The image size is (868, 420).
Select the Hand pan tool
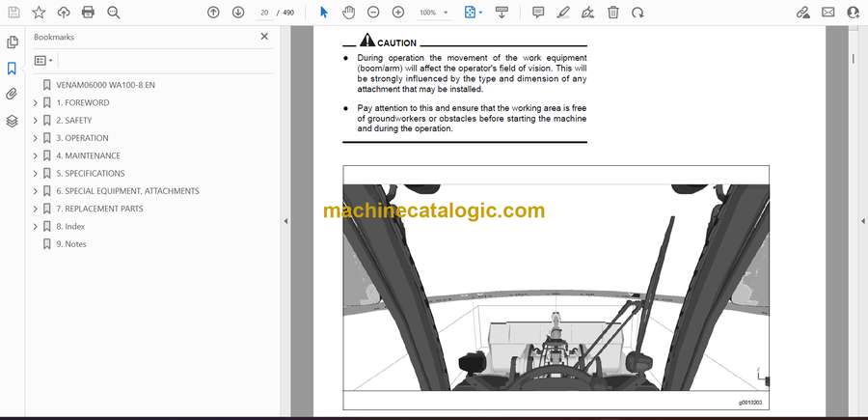point(348,13)
